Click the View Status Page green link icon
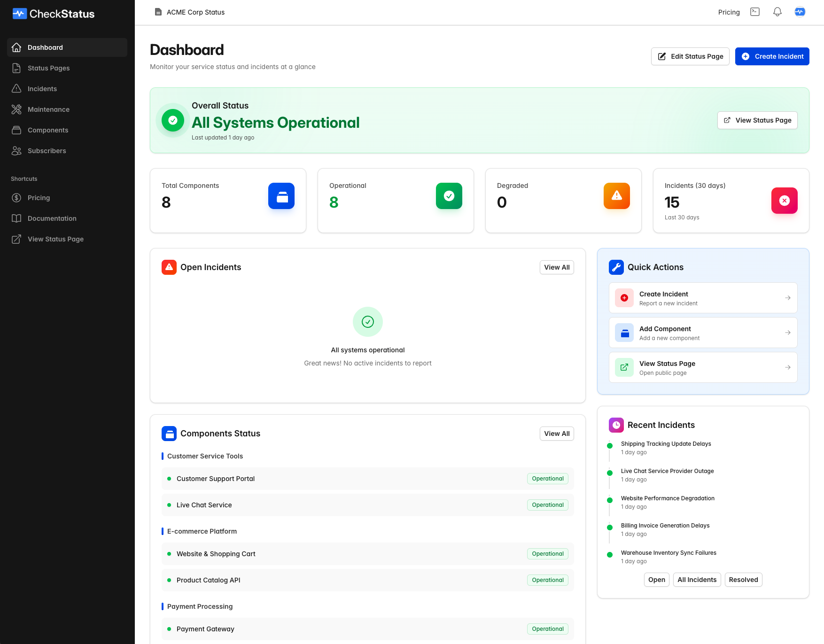This screenshot has height=644, width=824. pyautogui.click(x=624, y=367)
